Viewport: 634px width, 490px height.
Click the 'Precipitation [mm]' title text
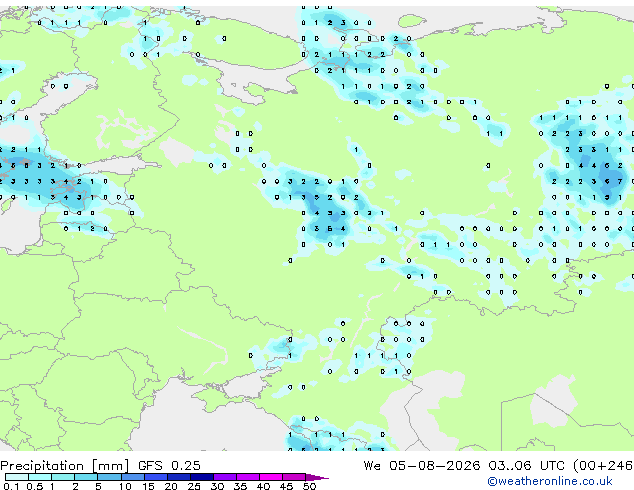(65, 466)
